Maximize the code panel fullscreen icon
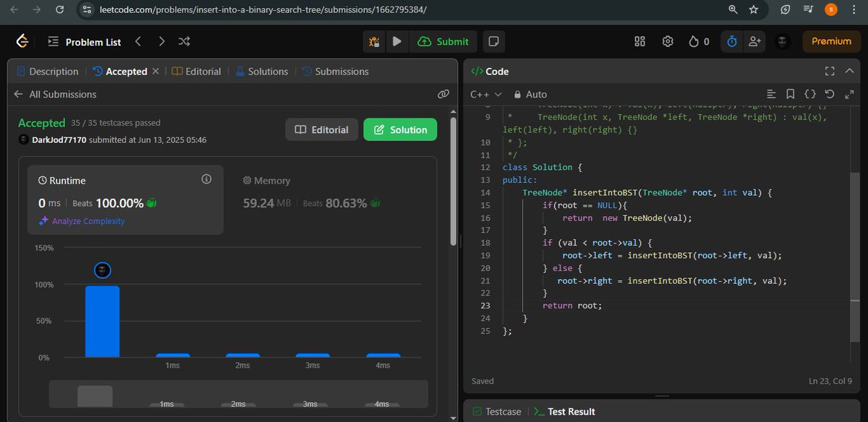Image resolution: width=868 pixels, height=422 pixels. (830, 72)
